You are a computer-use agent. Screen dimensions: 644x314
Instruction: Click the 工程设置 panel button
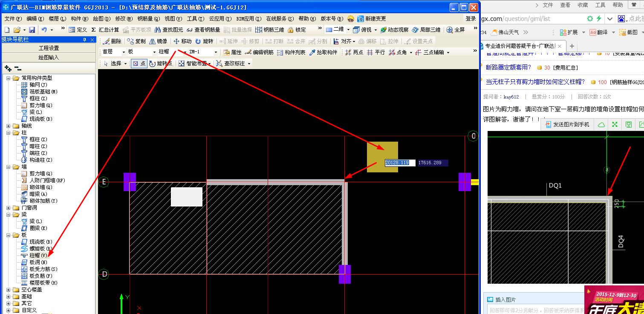pos(49,48)
